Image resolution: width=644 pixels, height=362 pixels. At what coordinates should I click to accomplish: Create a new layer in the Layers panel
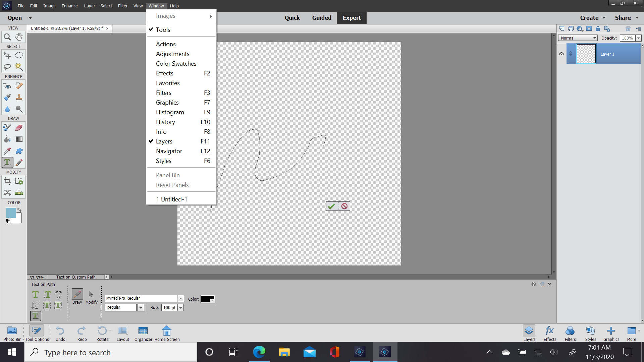click(562, 29)
